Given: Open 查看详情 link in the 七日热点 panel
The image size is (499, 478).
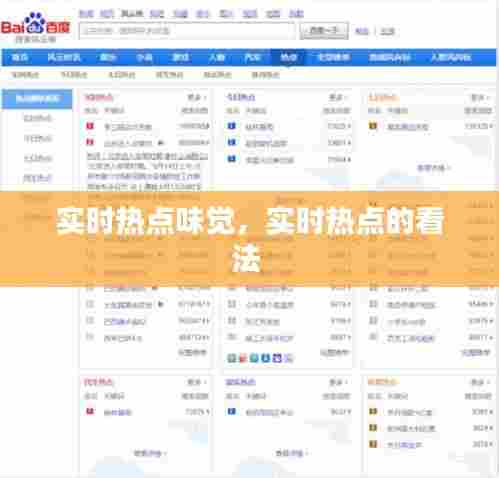Looking at the screenshot, I should click(433, 168).
